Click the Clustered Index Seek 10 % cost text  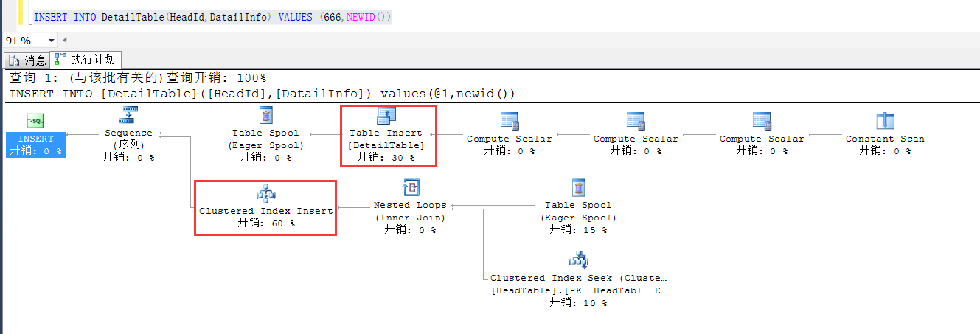tap(578, 302)
